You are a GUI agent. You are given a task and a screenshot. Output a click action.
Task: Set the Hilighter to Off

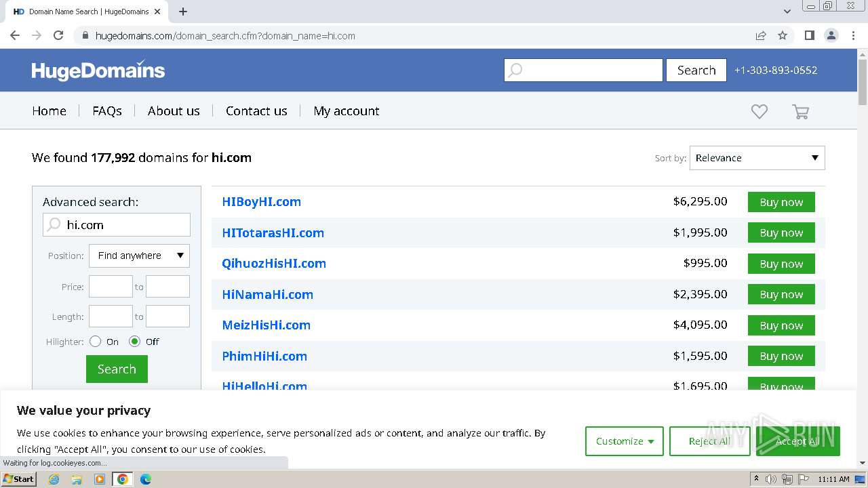[x=134, y=342]
